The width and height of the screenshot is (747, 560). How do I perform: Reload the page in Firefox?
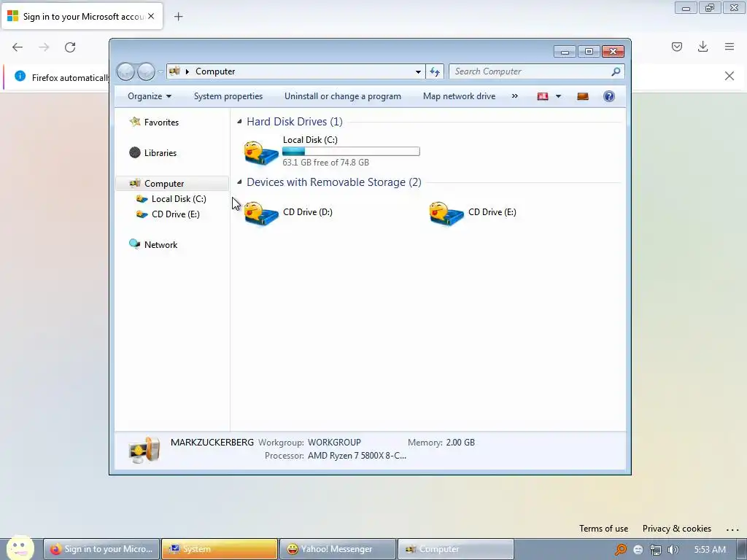pyautogui.click(x=70, y=47)
